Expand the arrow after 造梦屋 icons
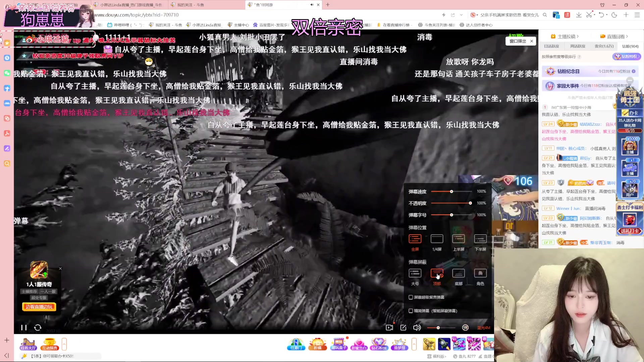Viewport: 644px width, 362px height. 414,344
